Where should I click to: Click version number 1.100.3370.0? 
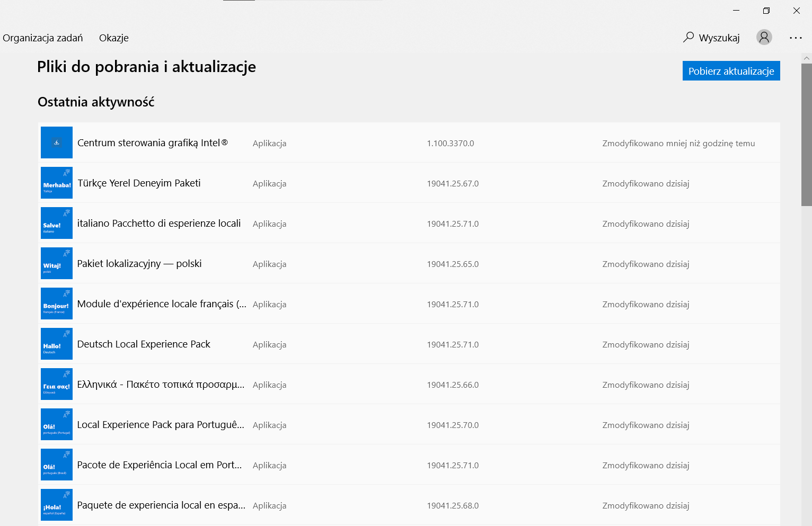tap(451, 143)
